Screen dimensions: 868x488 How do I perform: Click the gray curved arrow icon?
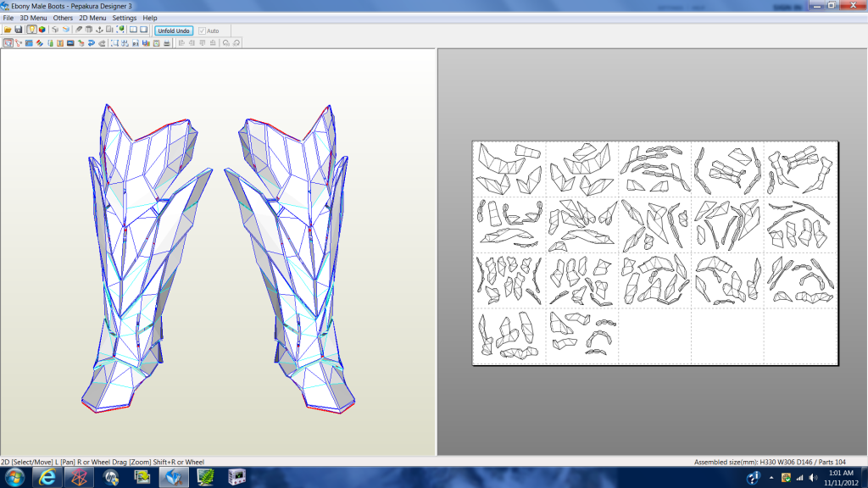(x=102, y=43)
